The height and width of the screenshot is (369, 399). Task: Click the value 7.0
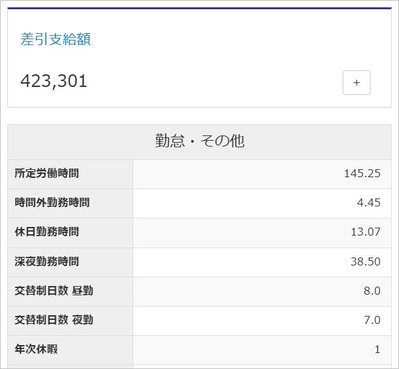372,320
